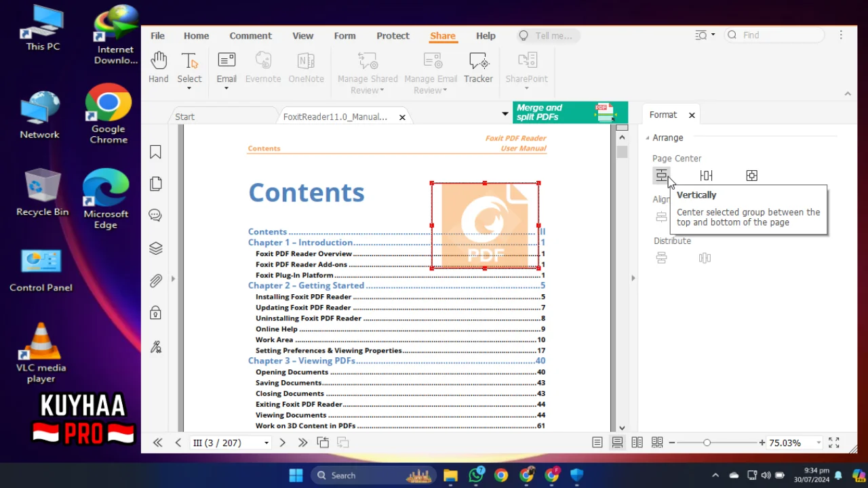Center selection both ways on page
Viewport: 868px width, 488px height.
tap(751, 176)
